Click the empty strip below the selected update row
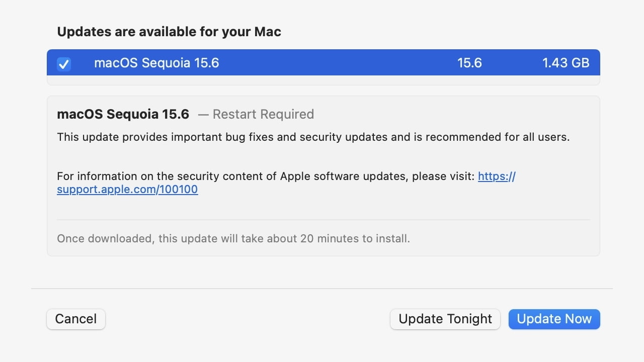644x362 pixels. 323,80
